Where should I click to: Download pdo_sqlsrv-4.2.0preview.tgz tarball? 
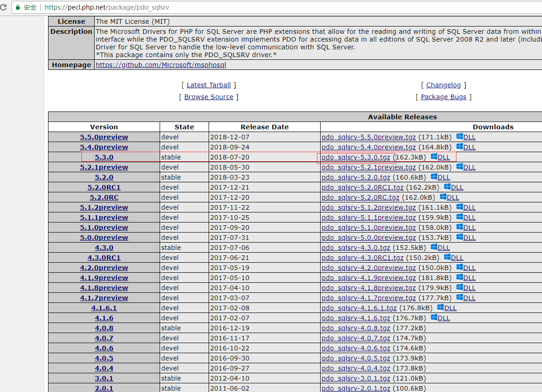pyautogui.click(x=369, y=267)
